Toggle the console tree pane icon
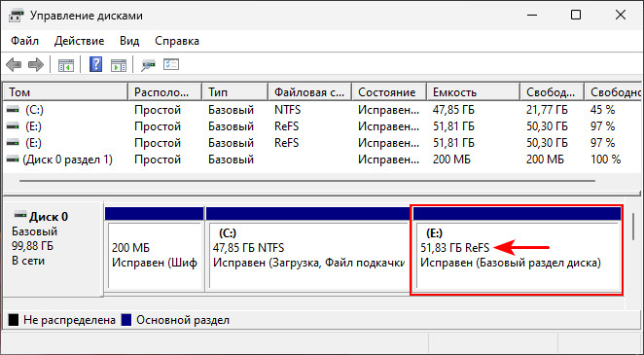This screenshot has height=355, width=644. click(66, 65)
